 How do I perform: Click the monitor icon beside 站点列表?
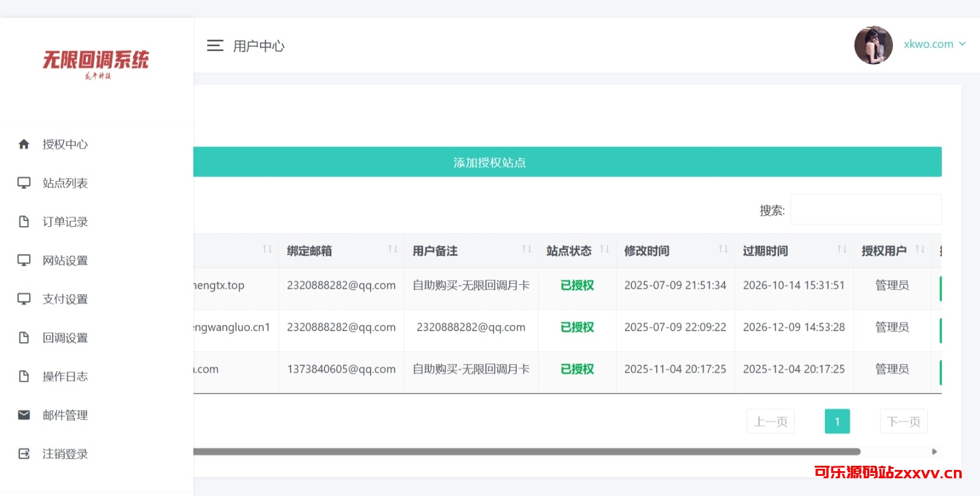point(24,183)
